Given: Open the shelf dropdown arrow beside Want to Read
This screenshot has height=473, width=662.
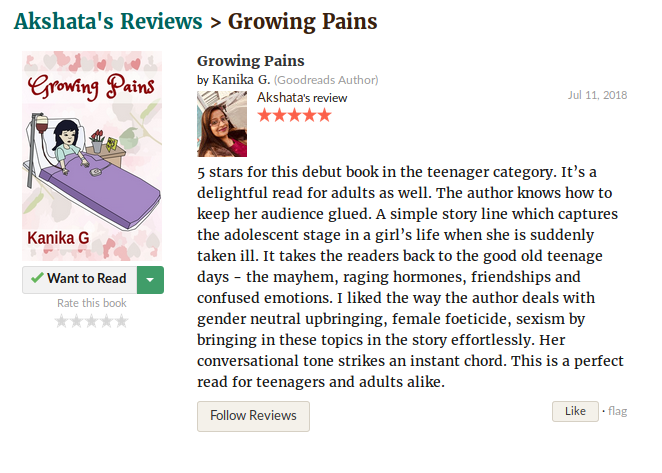Looking at the screenshot, I should pos(150,280).
